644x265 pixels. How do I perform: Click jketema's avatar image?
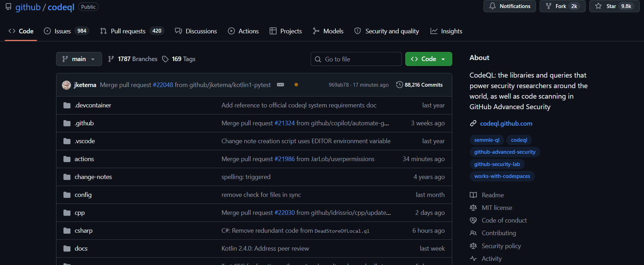coord(66,85)
